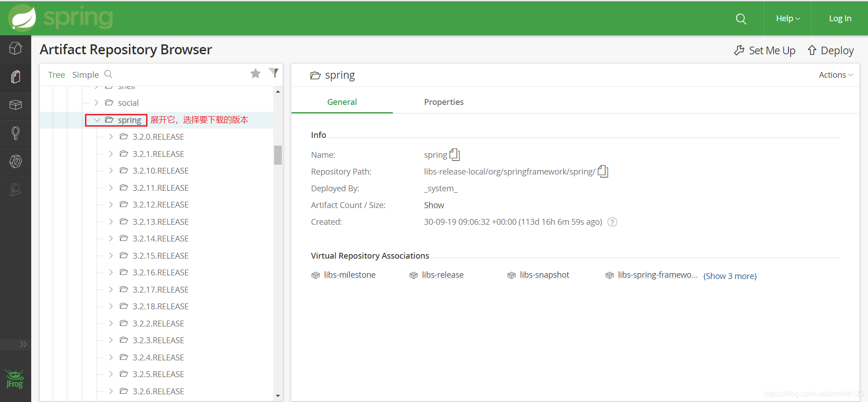The image size is (868, 402).
Task: Switch to Simple view
Action: (x=85, y=75)
